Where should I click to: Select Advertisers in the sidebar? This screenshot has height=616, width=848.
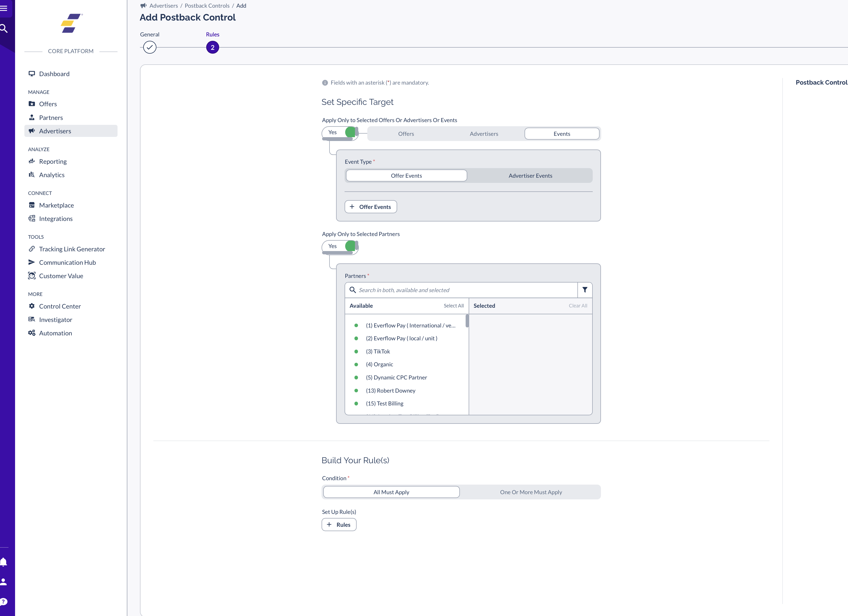(x=71, y=131)
